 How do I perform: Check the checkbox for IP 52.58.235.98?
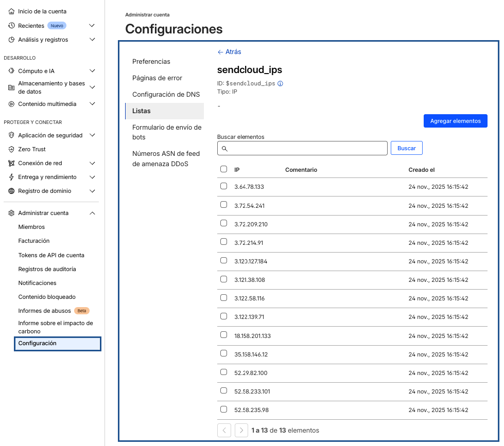click(x=223, y=408)
